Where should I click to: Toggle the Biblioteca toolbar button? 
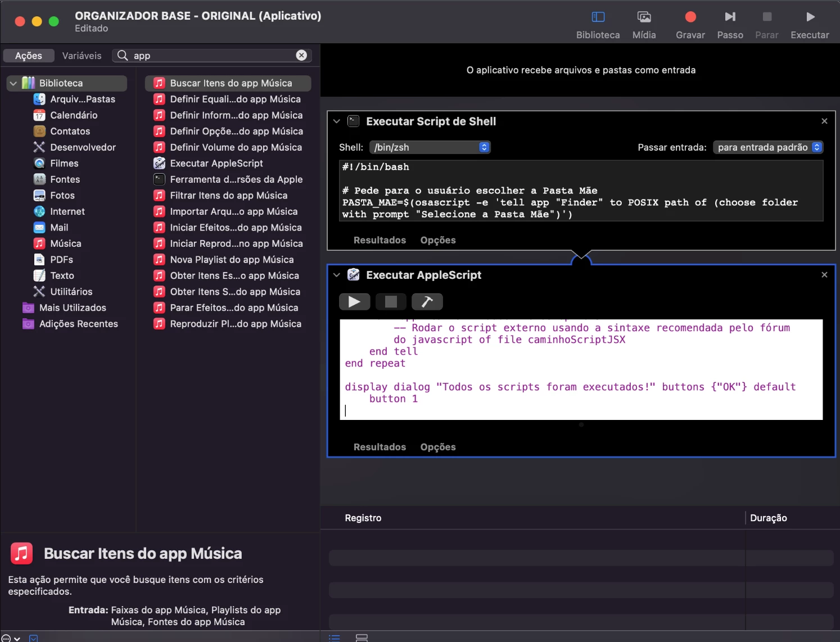(598, 25)
